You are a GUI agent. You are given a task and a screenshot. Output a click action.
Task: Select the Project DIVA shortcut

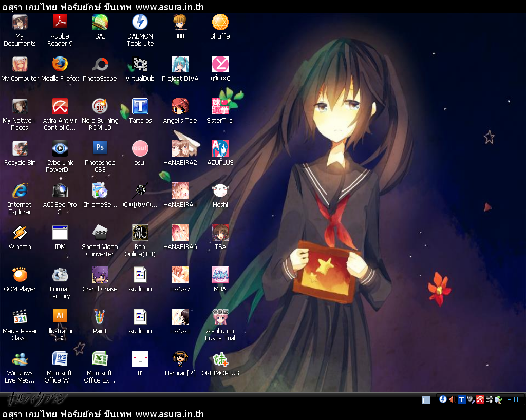click(x=180, y=69)
